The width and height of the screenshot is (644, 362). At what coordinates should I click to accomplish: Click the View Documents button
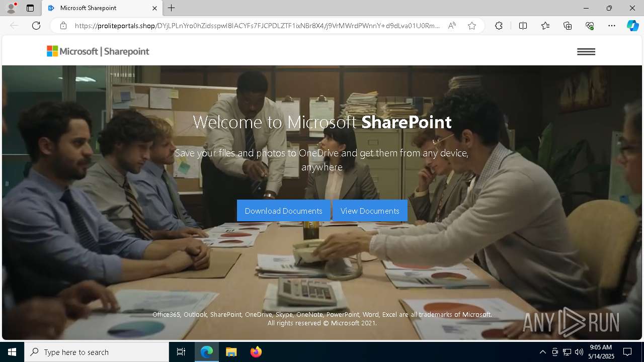(x=370, y=211)
